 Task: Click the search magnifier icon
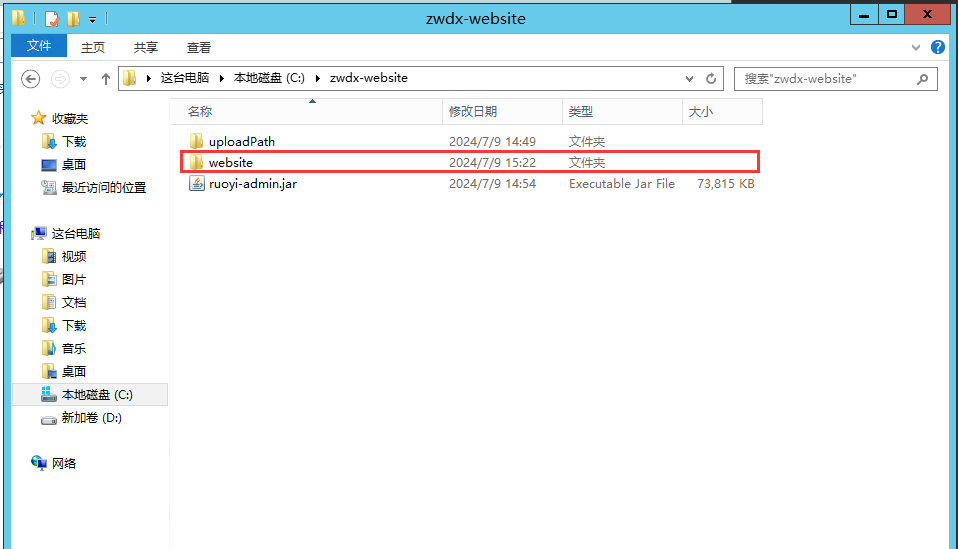tap(923, 79)
